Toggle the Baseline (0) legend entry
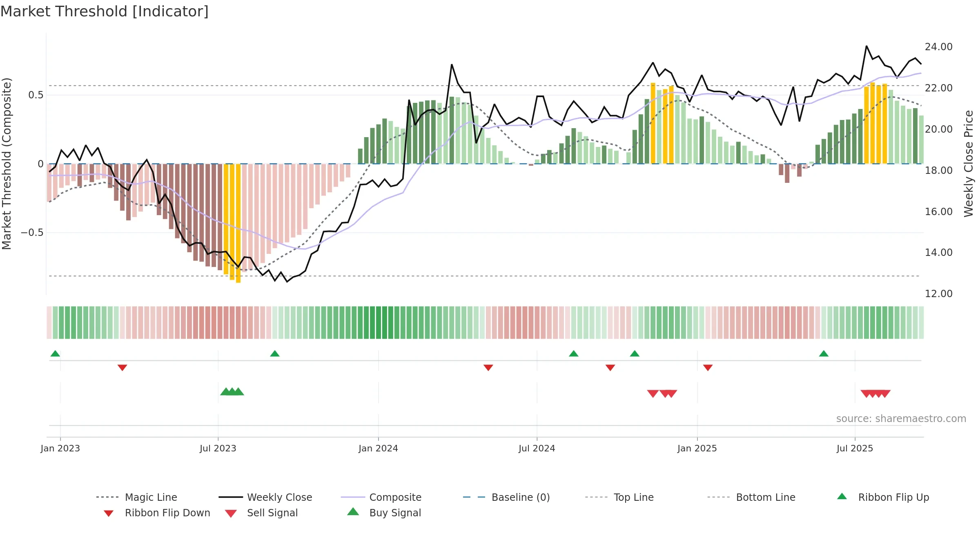 pos(506,497)
